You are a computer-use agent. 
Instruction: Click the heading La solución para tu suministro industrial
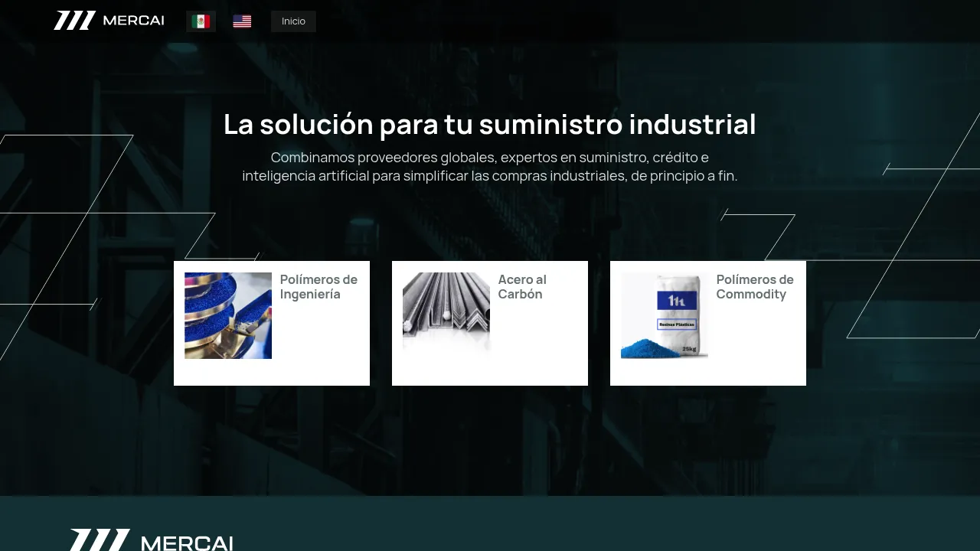tap(490, 124)
